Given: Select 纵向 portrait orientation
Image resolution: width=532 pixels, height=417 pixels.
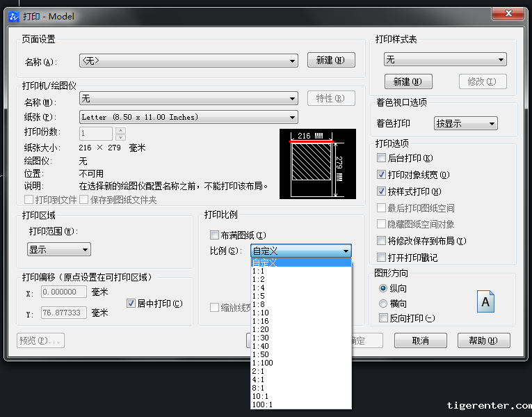Looking at the screenshot, I should pyautogui.click(x=382, y=288).
